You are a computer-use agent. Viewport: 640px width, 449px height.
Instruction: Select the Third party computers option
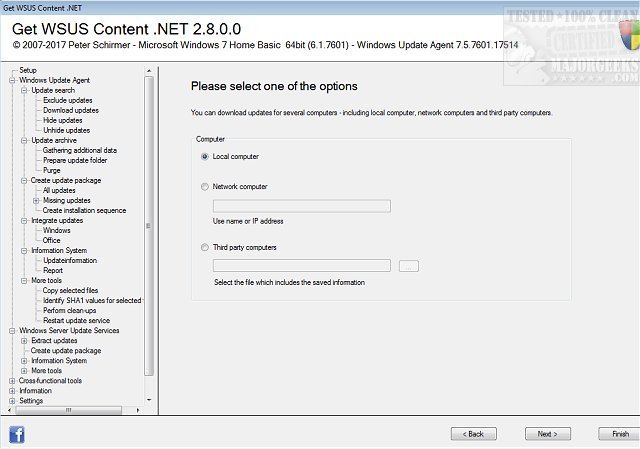click(205, 247)
